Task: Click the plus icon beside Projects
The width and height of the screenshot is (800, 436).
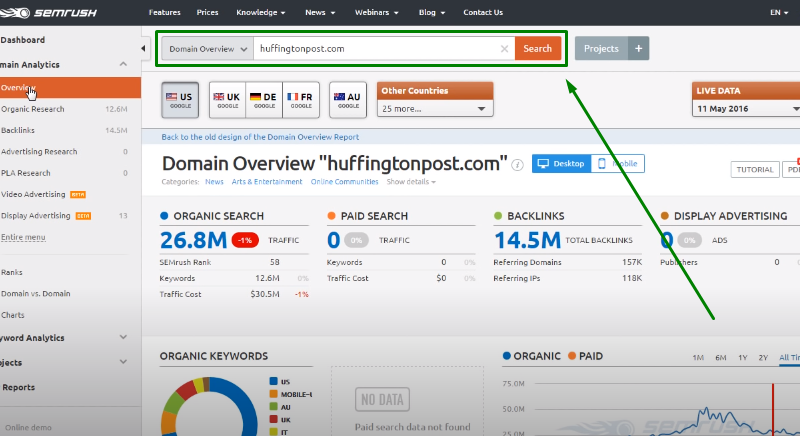Action: click(639, 48)
